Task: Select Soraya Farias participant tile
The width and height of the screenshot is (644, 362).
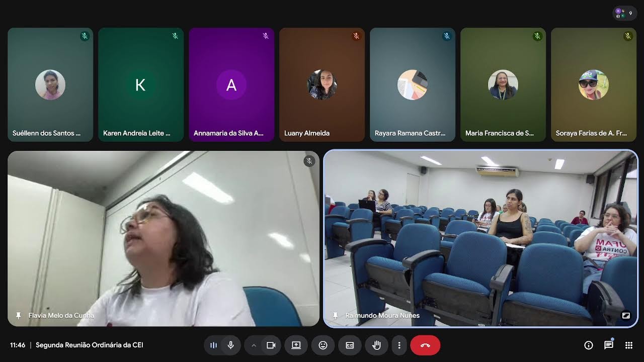Action: [x=594, y=84]
